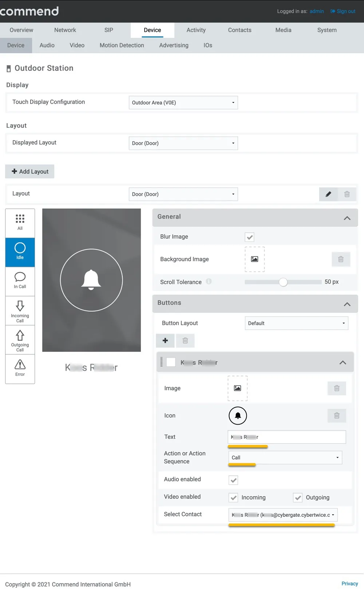Open the Privacy link in footer
The width and height of the screenshot is (364, 602).
tap(350, 583)
